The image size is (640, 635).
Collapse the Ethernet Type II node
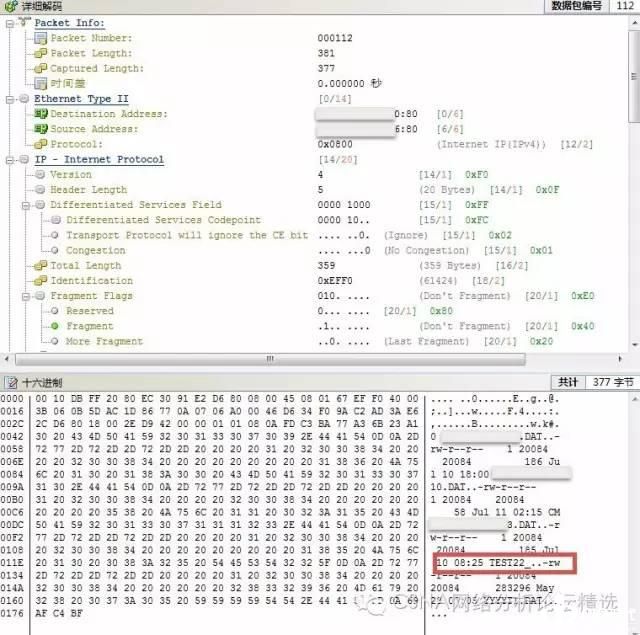[x=10, y=99]
